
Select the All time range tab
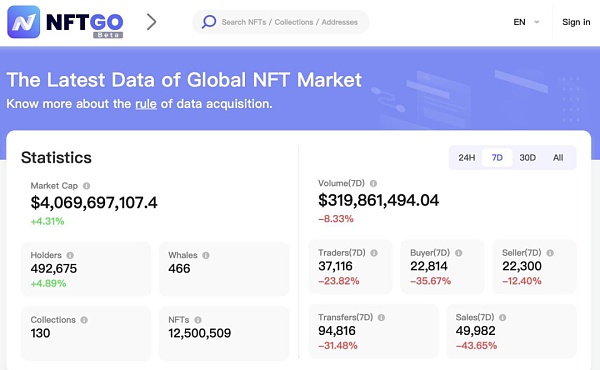[x=558, y=158]
